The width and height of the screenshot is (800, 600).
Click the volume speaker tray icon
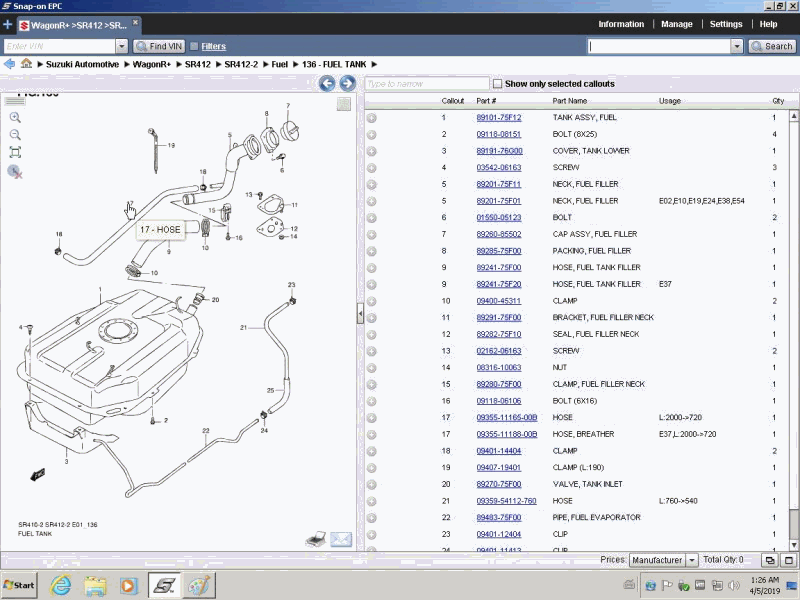(x=734, y=585)
